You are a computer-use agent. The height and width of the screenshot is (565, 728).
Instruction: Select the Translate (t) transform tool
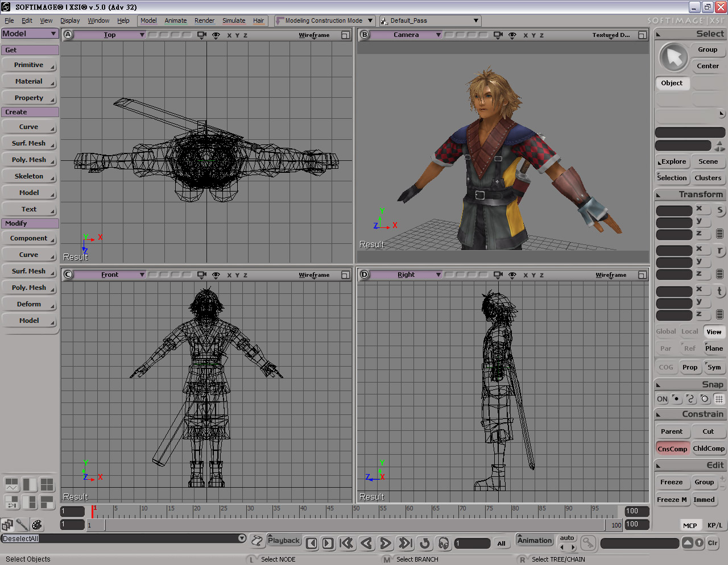click(719, 291)
